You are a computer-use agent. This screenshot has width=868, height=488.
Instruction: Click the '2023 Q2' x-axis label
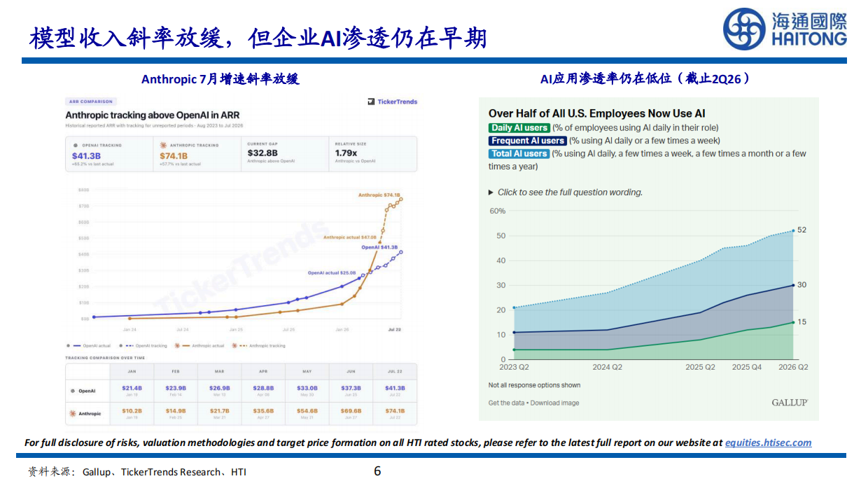(x=514, y=367)
